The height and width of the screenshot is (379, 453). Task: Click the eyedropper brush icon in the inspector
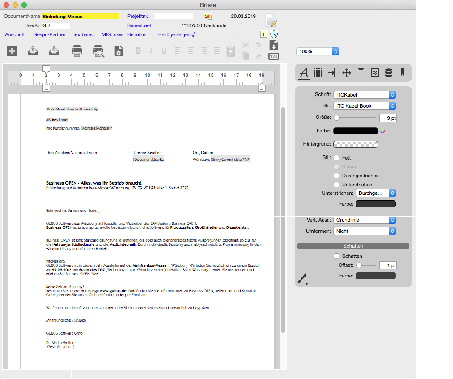point(302,279)
